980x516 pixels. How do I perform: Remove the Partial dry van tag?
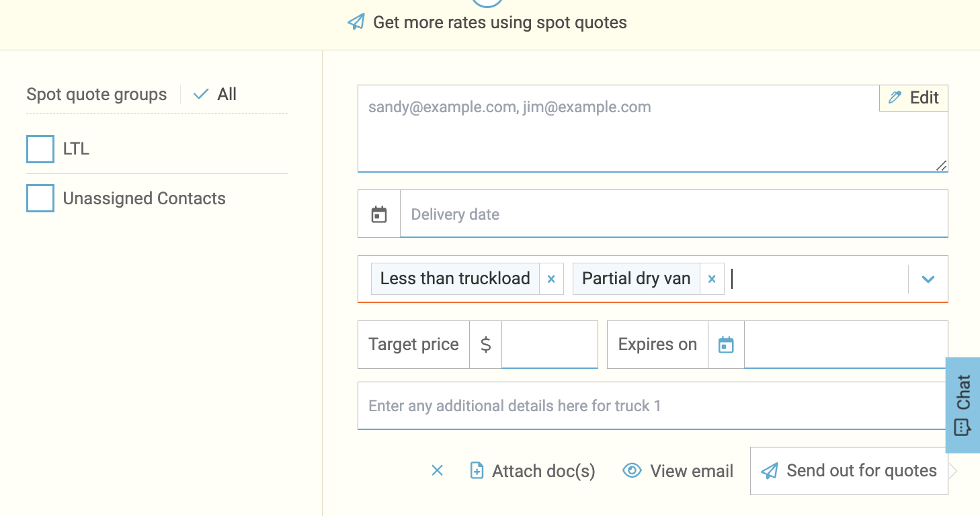pyautogui.click(x=712, y=279)
